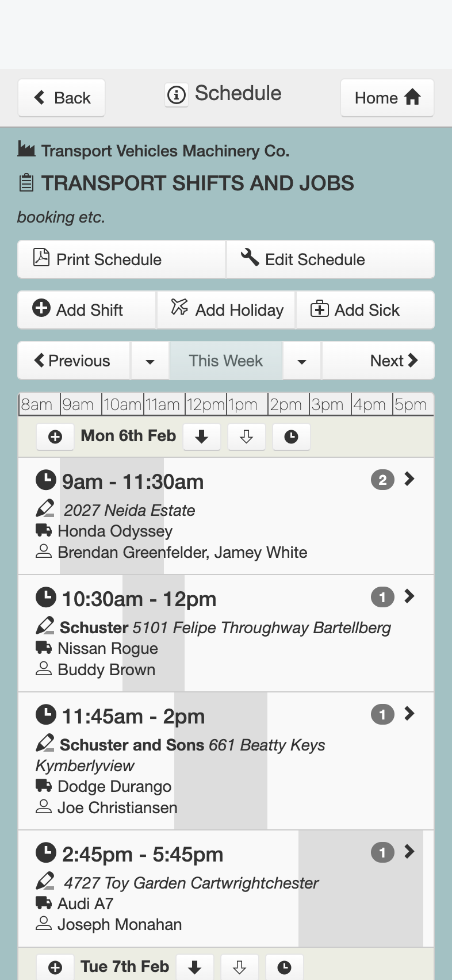Select This Week in the week navigator
452x980 pixels.
point(226,361)
